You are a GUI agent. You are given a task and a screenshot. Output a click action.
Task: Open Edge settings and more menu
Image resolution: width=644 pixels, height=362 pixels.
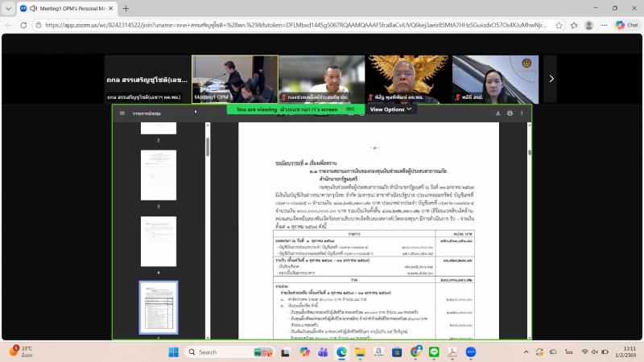[604, 25]
